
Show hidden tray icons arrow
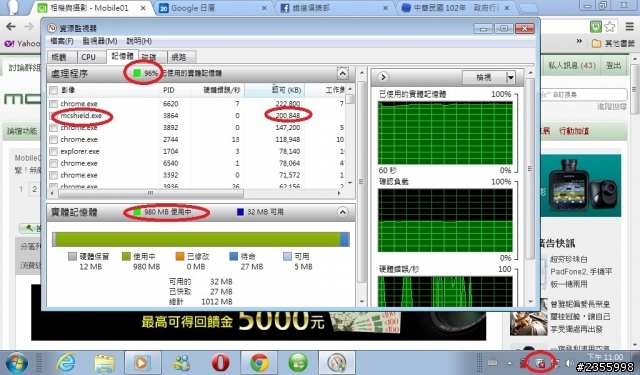click(509, 363)
